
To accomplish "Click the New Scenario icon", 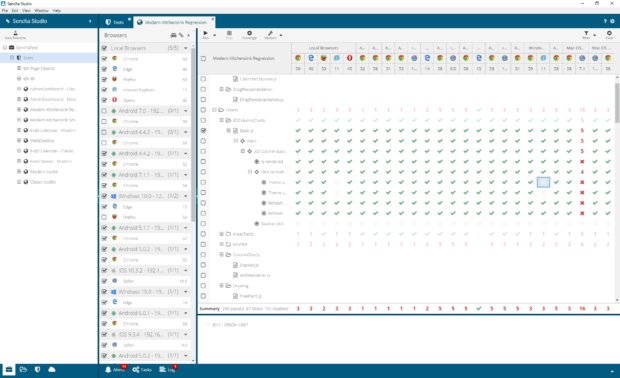I will 15,33.
